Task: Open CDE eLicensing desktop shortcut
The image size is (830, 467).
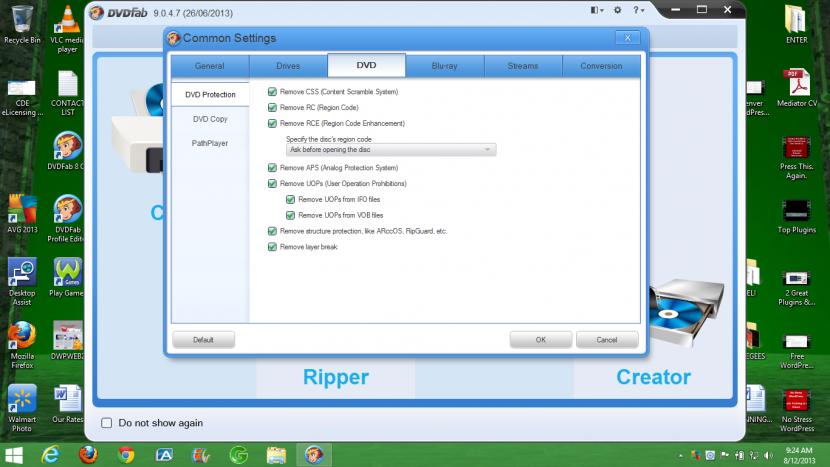Action: tap(22, 98)
